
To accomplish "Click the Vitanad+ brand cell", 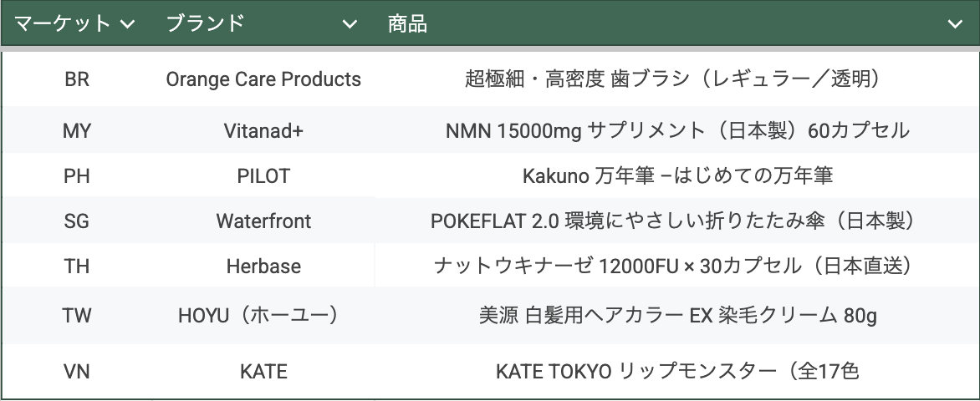I will coord(263,131).
